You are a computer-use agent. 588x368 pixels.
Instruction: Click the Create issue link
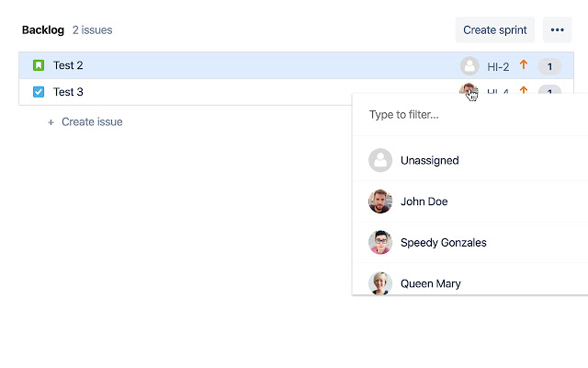click(91, 121)
